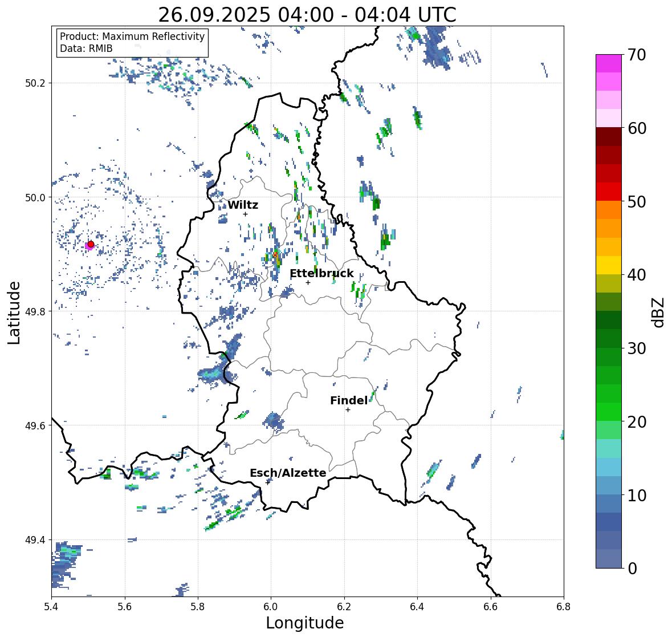Click the 6.8 longitude tick label

(564, 607)
